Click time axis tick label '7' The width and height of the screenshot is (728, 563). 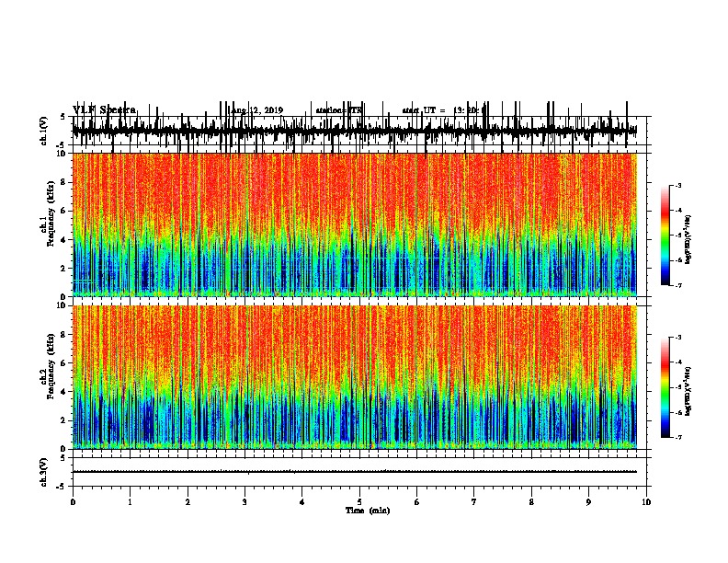474,502
